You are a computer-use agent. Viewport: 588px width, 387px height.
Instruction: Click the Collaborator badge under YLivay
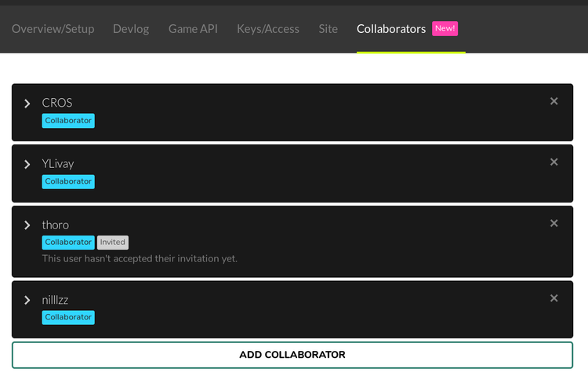click(x=68, y=181)
